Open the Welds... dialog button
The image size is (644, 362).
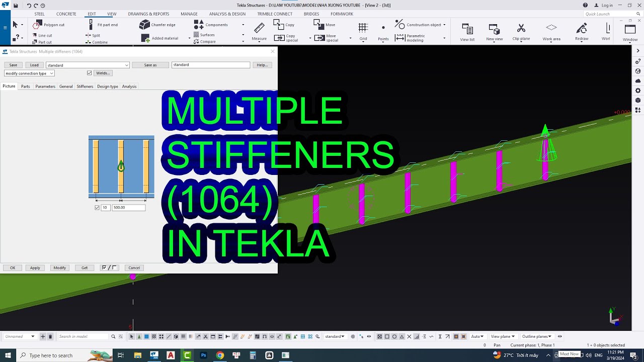103,73
